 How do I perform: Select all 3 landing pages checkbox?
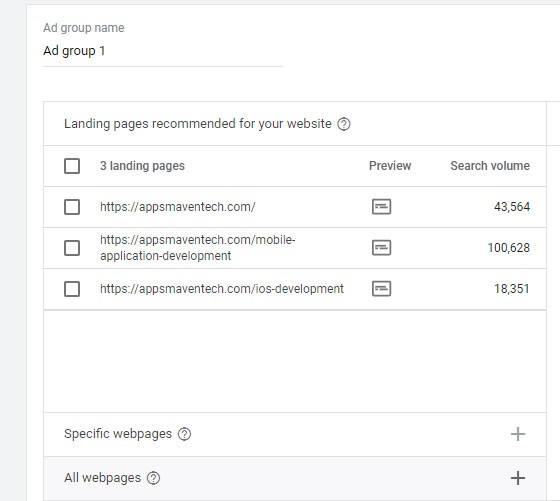[72, 166]
